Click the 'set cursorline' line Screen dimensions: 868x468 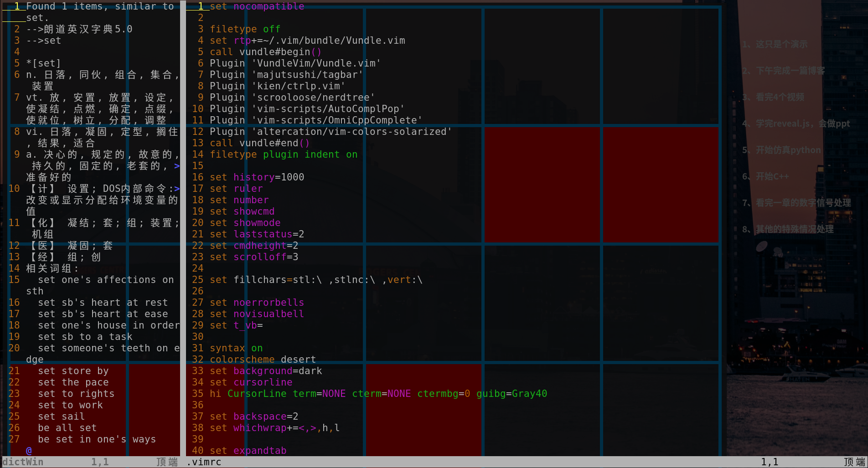pos(251,382)
